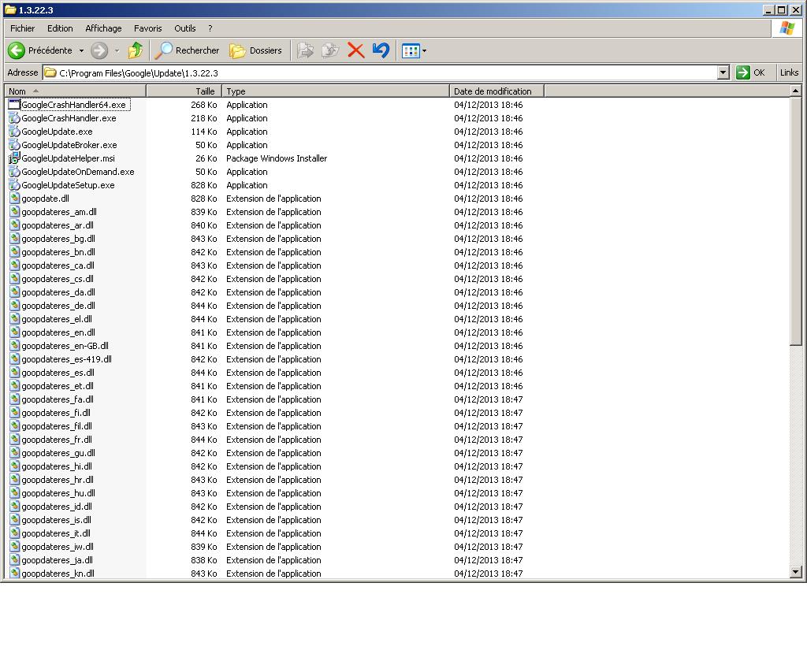This screenshot has width=807, height=672.
Task: Click the green OK go button
Action: (x=750, y=72)
